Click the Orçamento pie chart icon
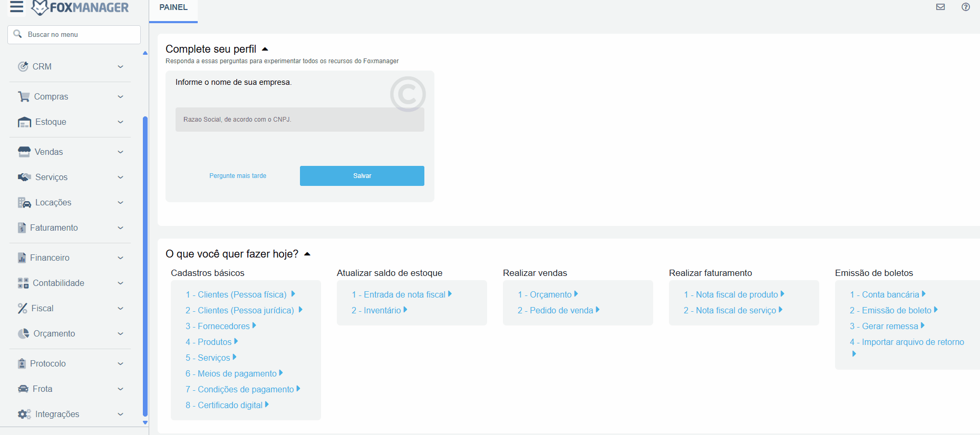This screenshot has width=980, height=435. point(24,333)
